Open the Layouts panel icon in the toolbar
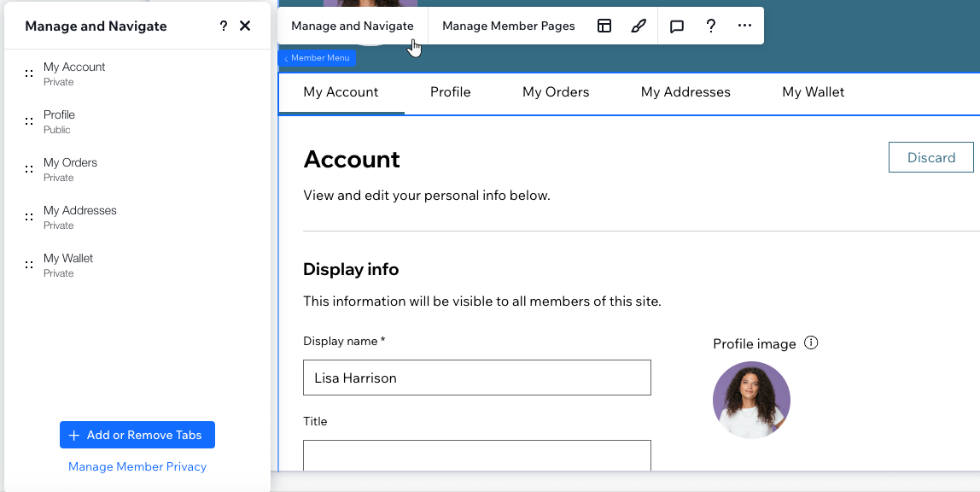980x492 pixels. (604, 26)
